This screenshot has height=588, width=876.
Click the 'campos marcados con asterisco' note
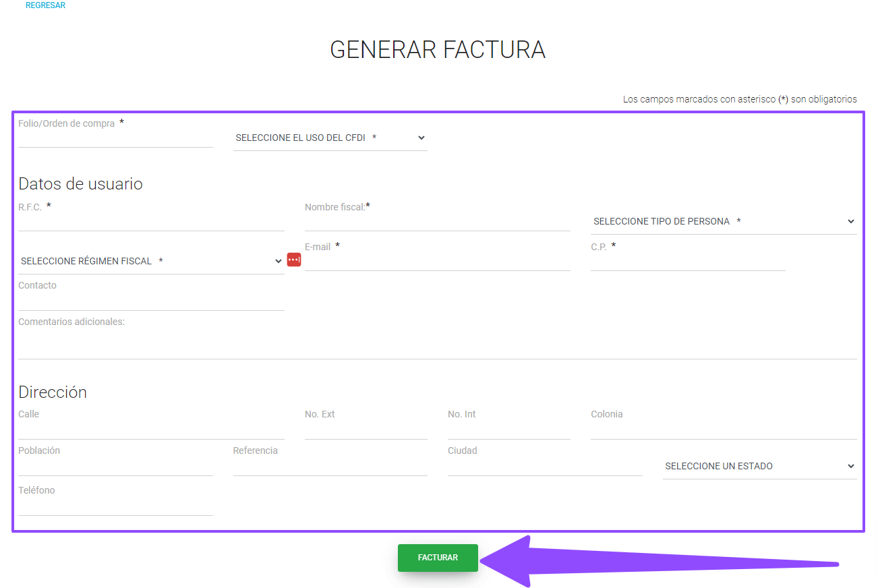740,99
